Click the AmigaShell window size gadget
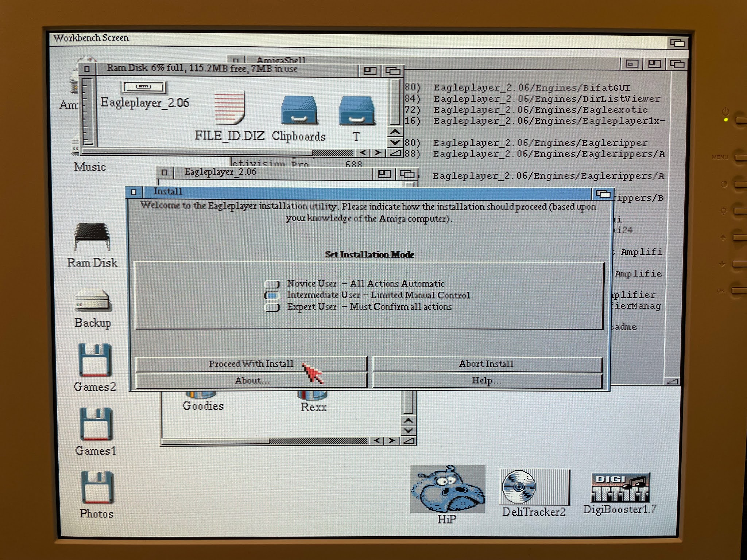The width and height of the screenshot is (747, 560). click(x=673, y=382)
